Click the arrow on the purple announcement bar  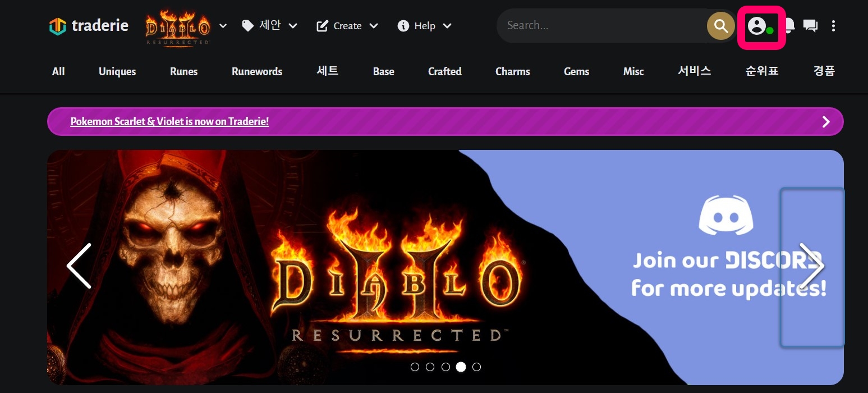(826, 122)
